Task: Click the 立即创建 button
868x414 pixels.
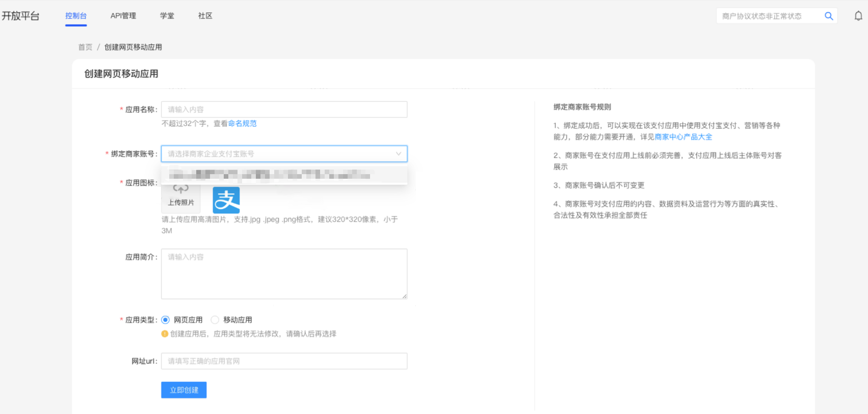Action: [184, 390]
